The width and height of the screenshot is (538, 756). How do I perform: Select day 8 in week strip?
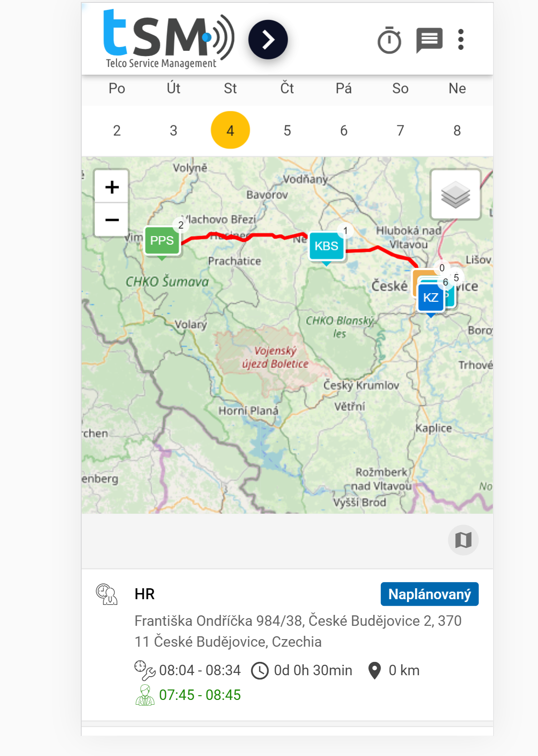click(457, 130)
